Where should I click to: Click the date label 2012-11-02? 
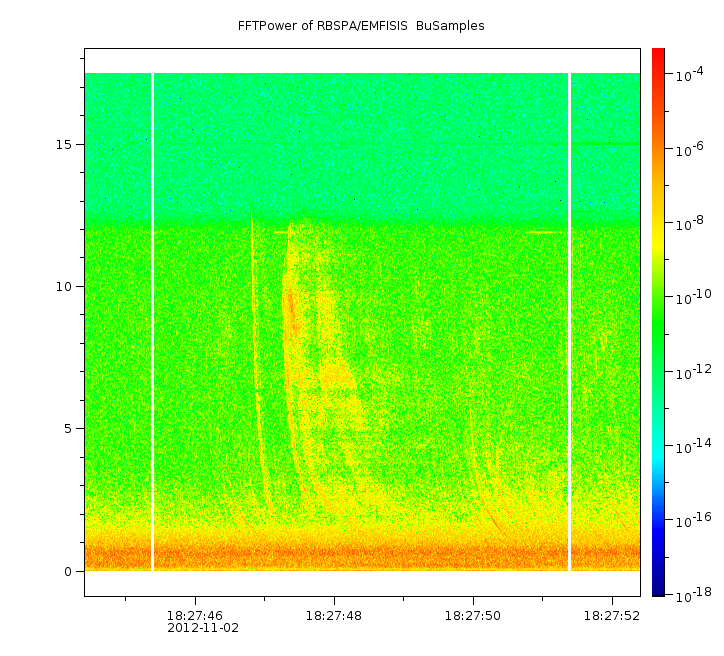[203, 628]
